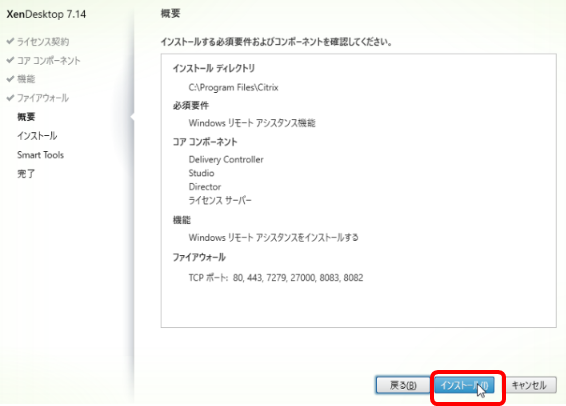This screenshot has height=406, width=566.
Task: Click Windows リモート アシスタンスをインストールする entry
Action: coord(274,237)
